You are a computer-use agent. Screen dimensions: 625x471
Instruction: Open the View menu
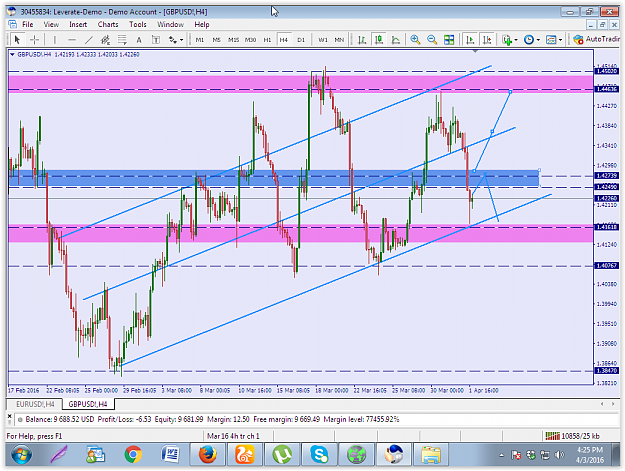pyautogui.click(x=51, y=24)
